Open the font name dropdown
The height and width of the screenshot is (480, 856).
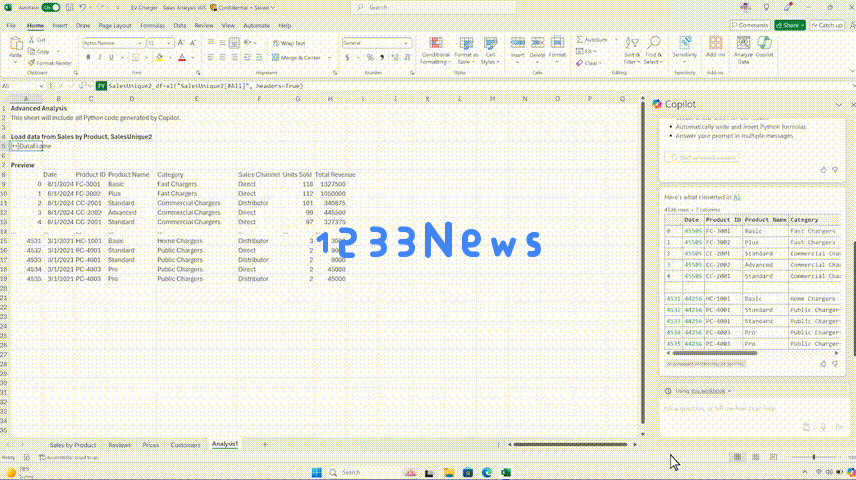click(x=140, y=43)
